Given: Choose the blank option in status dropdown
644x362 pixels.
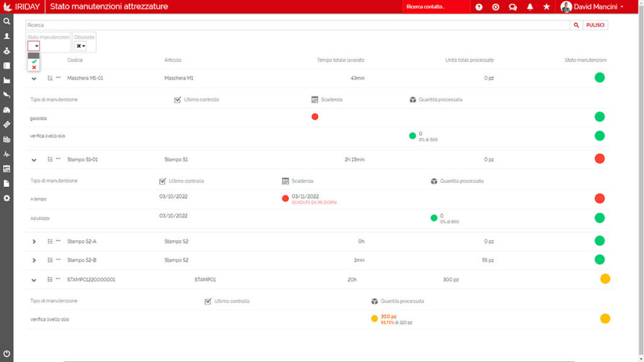Looking at the screenshot, I should 34,55.
